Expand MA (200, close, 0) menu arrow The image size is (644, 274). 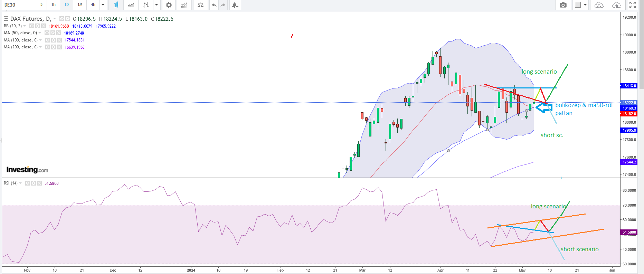40,47
